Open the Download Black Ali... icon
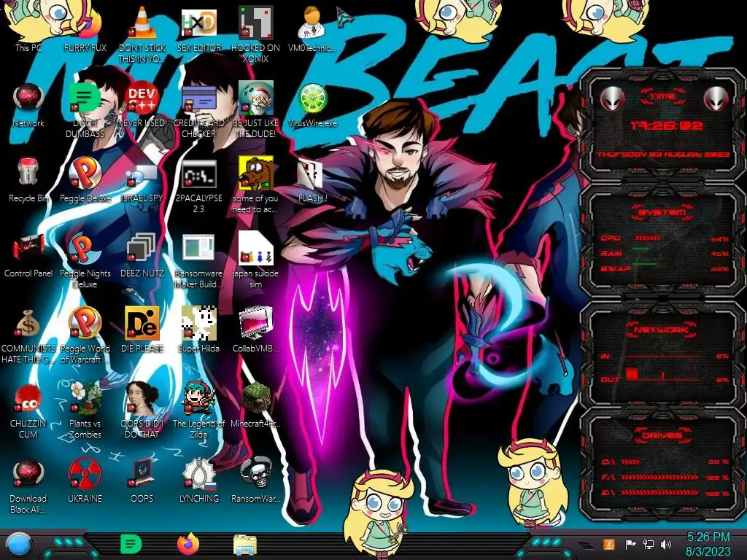 tap(28, 486)
